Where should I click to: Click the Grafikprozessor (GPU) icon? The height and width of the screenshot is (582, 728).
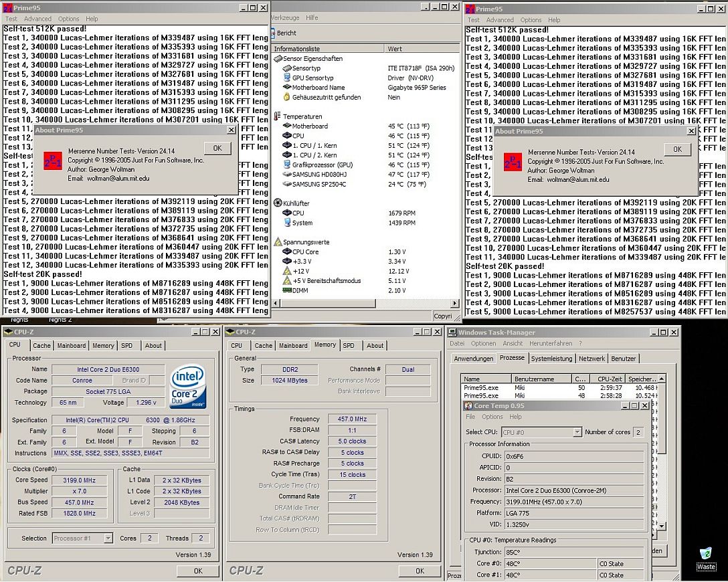coord(287,165)
